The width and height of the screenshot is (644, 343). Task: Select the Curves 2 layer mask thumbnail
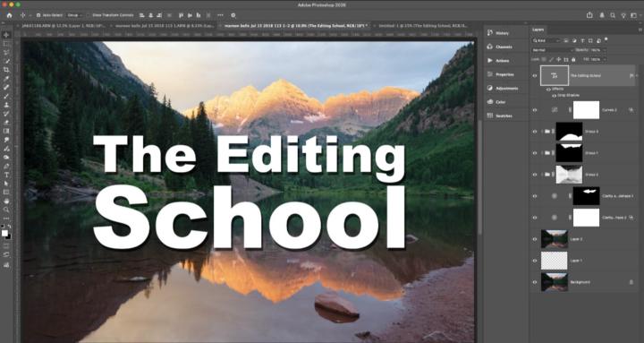586,110
